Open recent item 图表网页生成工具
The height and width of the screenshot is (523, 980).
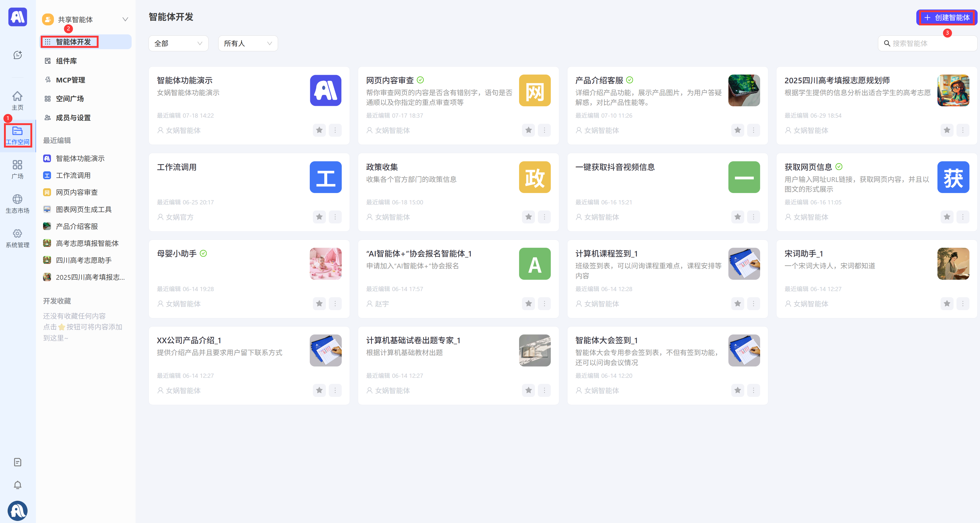point(84,209)
